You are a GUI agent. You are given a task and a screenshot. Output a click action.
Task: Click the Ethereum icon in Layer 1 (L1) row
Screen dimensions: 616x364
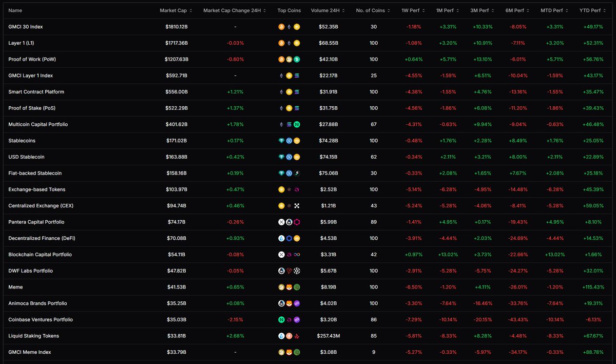[289, 43]
